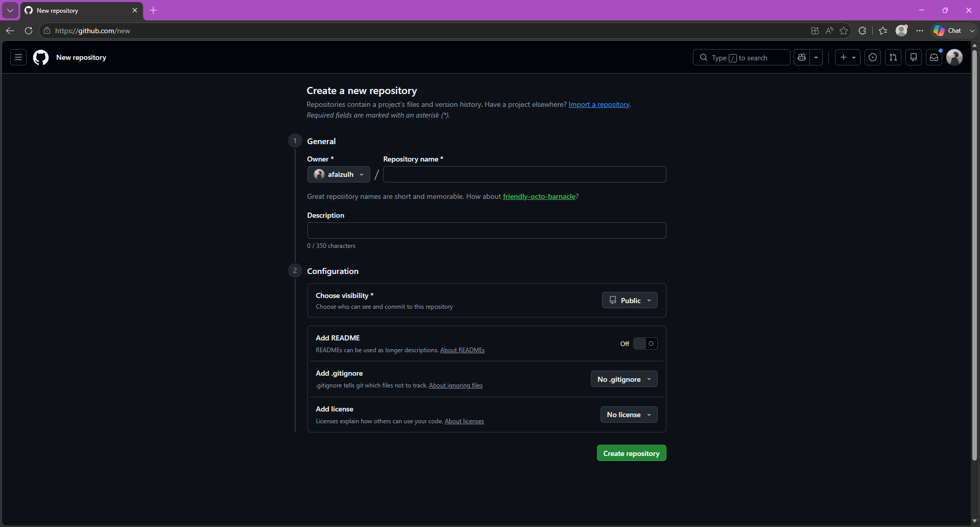Click the page vertical scrollbar
Viewport: 980px width, 527px height.
(974, 256)
